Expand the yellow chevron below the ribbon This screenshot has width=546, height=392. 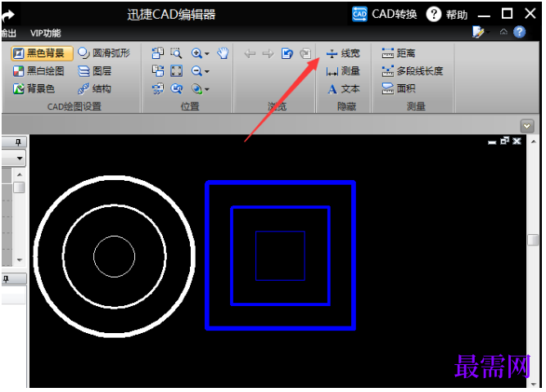pyautogui.click(x=528, y=126)
